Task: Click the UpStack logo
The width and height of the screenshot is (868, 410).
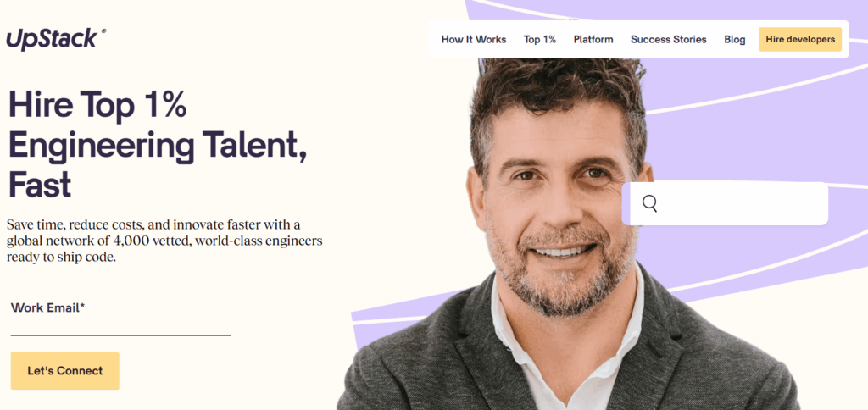Action: pyautogui.click(x=56, y=39)
